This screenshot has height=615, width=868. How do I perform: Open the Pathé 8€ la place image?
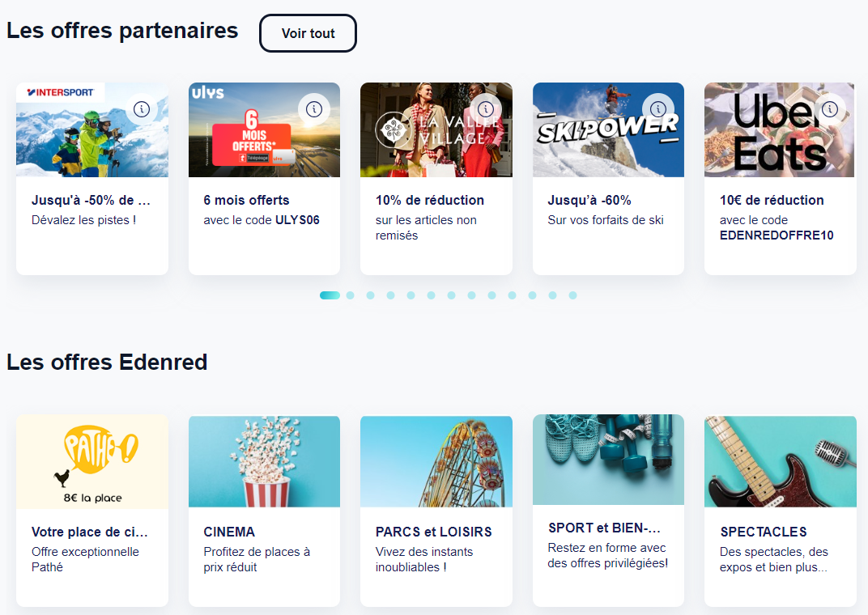point(92,461)
